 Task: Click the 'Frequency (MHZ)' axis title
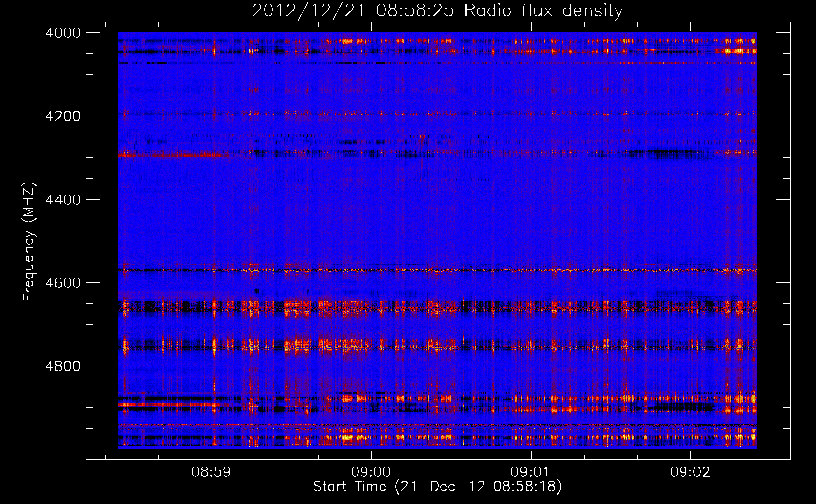[x=29, y=242]
